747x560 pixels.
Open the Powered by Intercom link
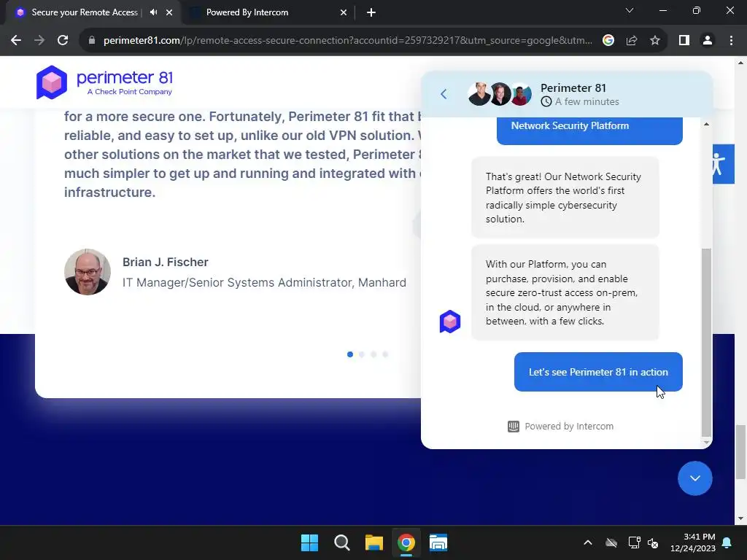coord(561,426)
